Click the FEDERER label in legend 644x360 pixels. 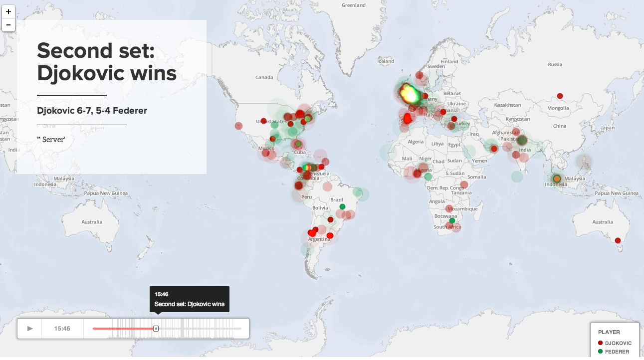[617, 352]
